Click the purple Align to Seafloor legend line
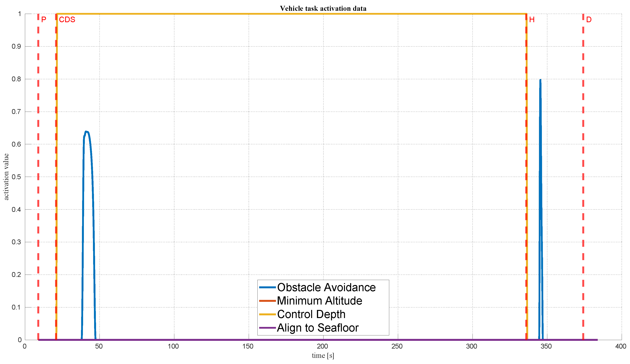Image resolution: width=630 pixels, height=364 pixels. pyautogui.click(x=267, y=328)
